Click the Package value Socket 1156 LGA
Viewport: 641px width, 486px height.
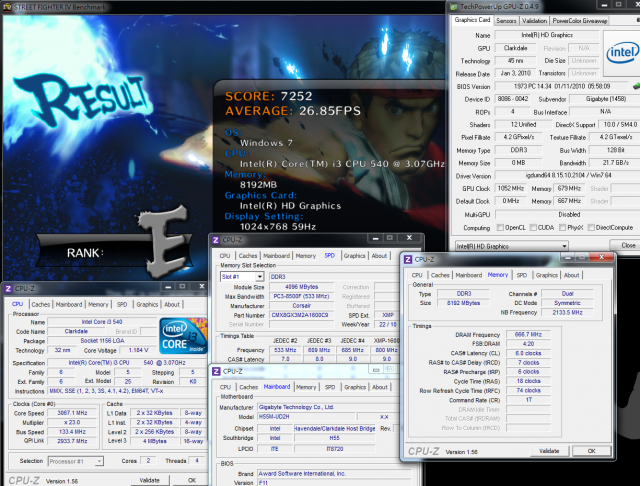coord(102,340)
